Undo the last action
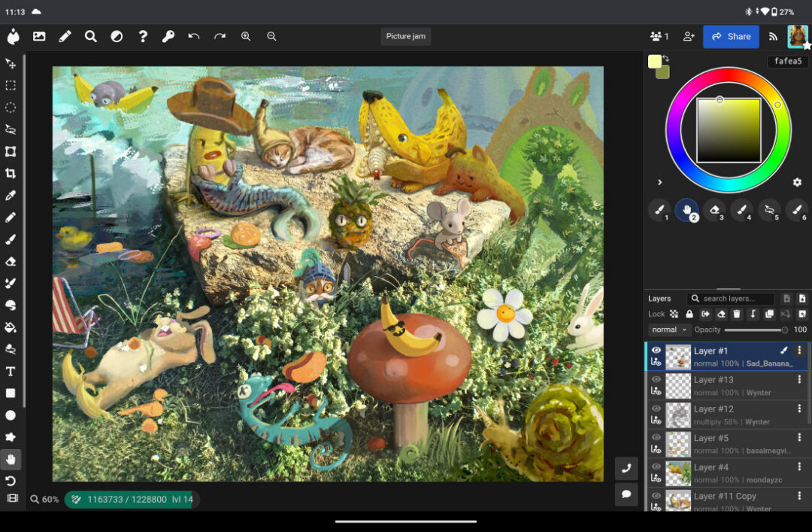Screen dimensions: 812x532 tap(194, 36)
